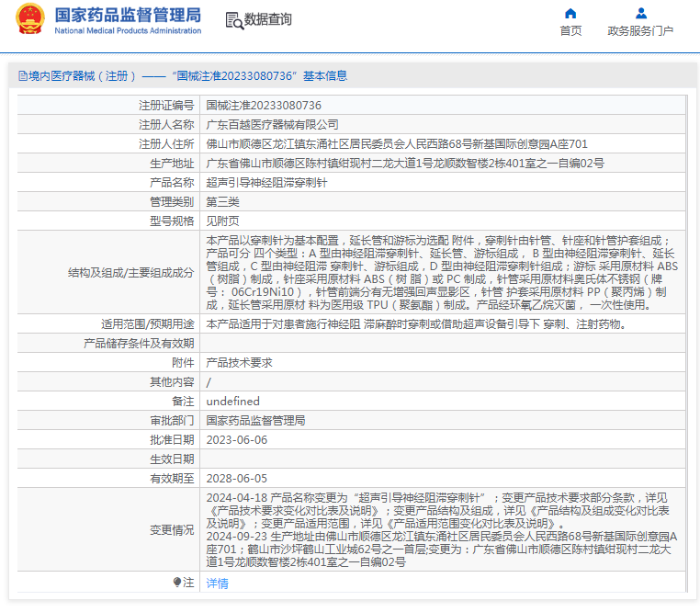This screenshot has height=612, width=700.
Task: Click the NMPA national emblem logo
Action: click(30, 18)
